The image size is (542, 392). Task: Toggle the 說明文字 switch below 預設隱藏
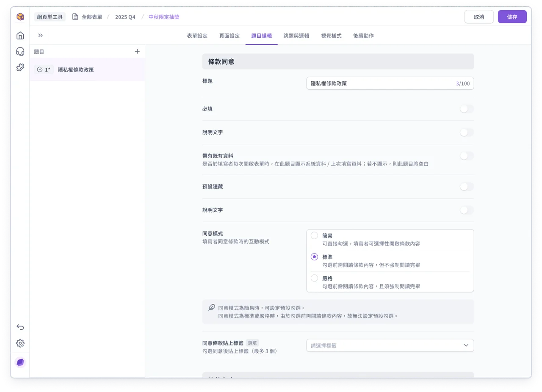[467, 210]
